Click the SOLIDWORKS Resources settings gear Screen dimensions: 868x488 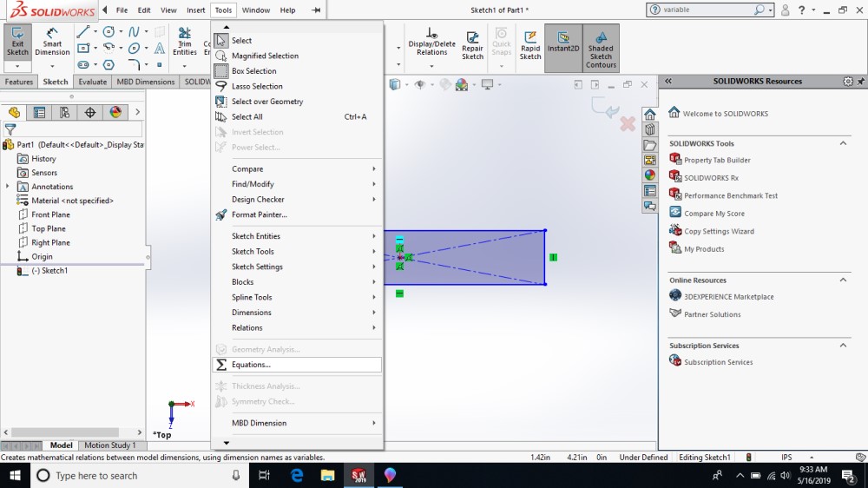[x=847, y=82]
